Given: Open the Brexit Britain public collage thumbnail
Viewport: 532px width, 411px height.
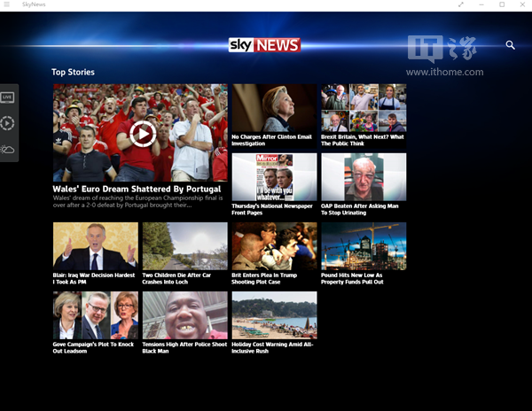Looking at the screenshot, I should (x=364, y=108).
